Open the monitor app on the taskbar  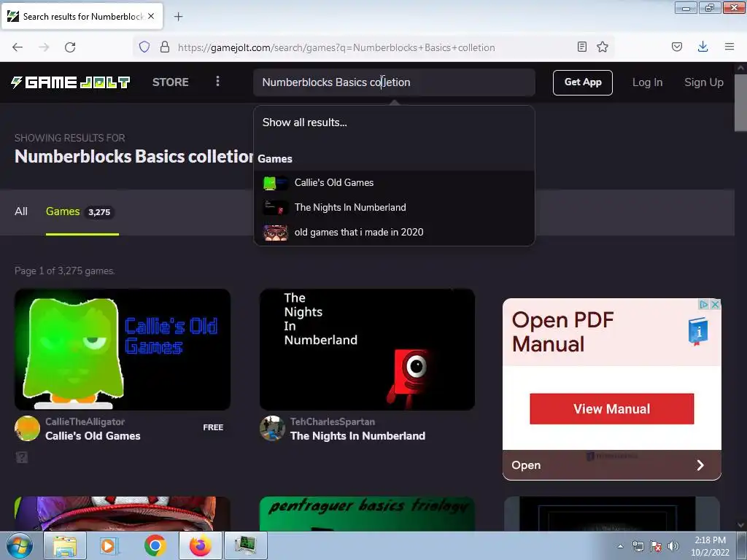click(246, 545)
